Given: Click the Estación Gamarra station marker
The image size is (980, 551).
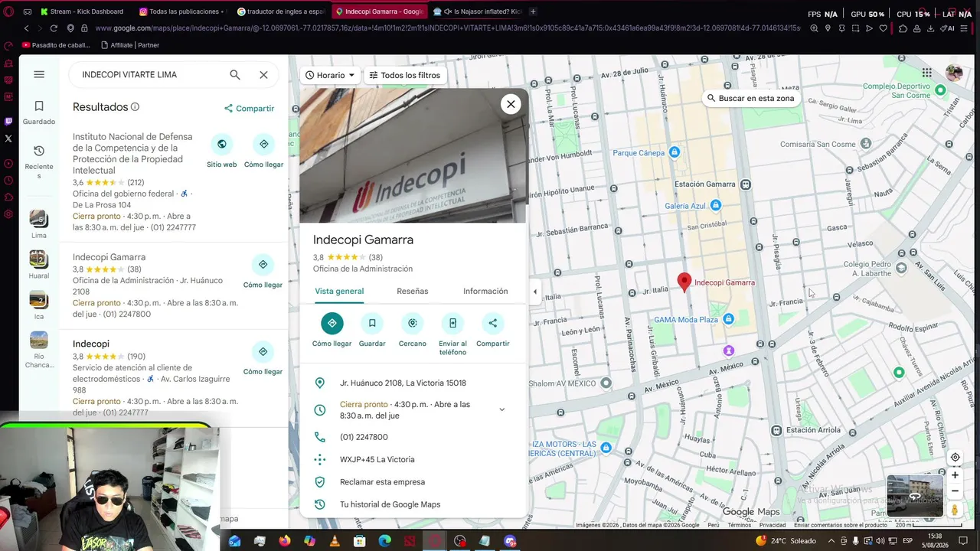Looking at the screenshot, I should pos(746,184).
